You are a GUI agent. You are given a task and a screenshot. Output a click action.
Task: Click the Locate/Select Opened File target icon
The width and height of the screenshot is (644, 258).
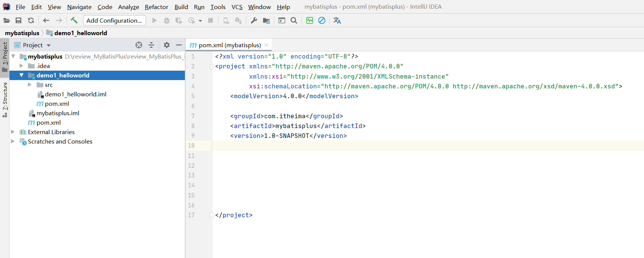tap(139, 45)
